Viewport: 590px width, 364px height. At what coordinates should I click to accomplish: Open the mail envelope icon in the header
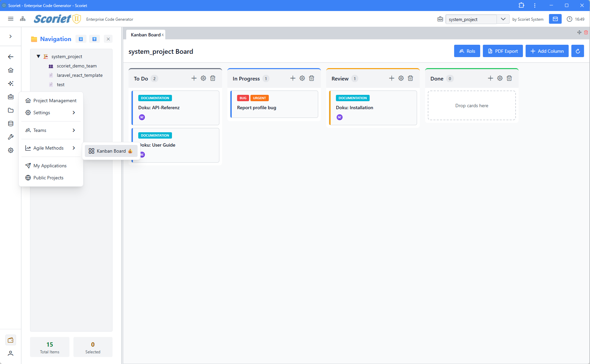click(x=555, y=19)
